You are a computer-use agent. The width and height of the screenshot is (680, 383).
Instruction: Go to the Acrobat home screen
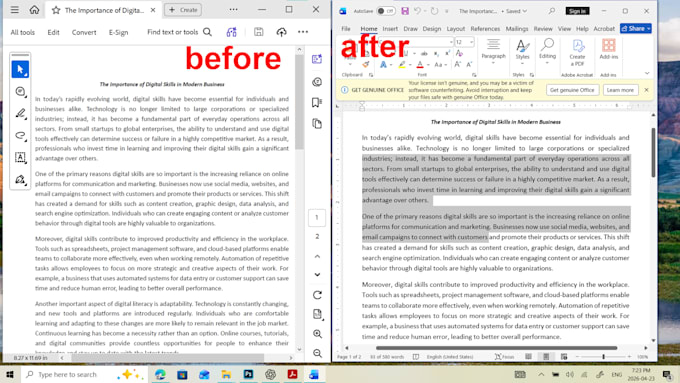pyautogui.click(x=34, y=10)
